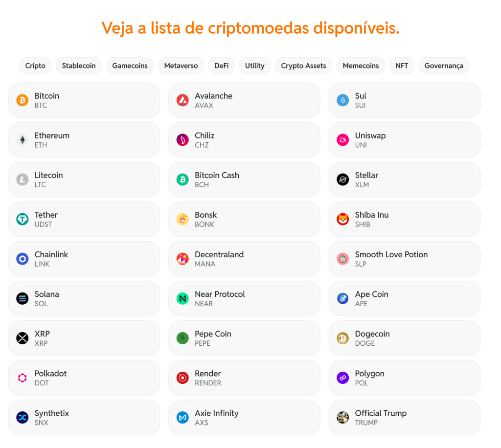Select the Ethereum coin icon
Image resolution: width=501 pixels, height=448 pixels.
(x=22, y=140)
